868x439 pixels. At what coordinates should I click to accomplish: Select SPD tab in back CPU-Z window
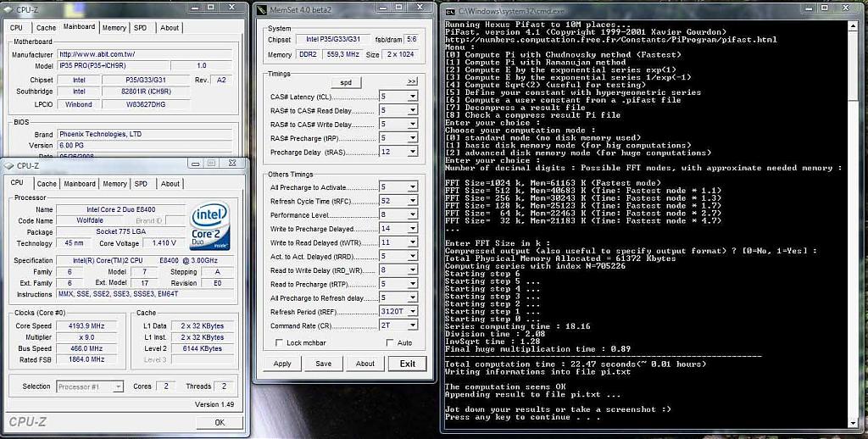141,28
